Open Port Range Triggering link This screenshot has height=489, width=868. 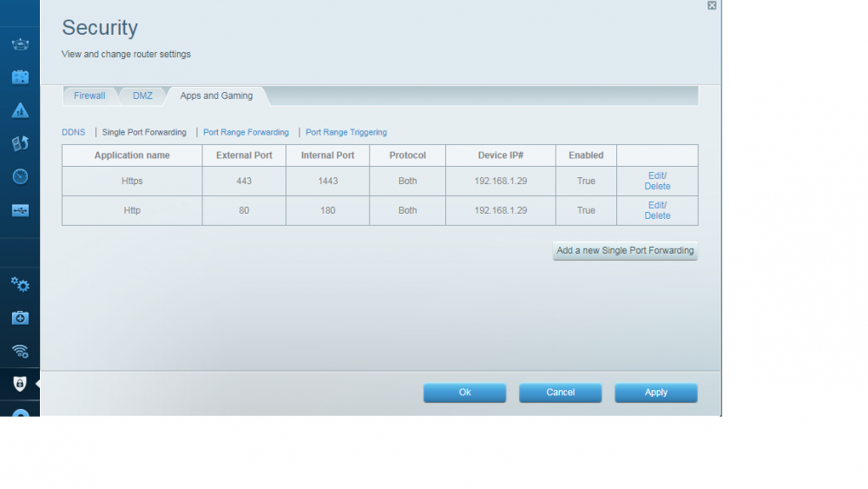346,132
